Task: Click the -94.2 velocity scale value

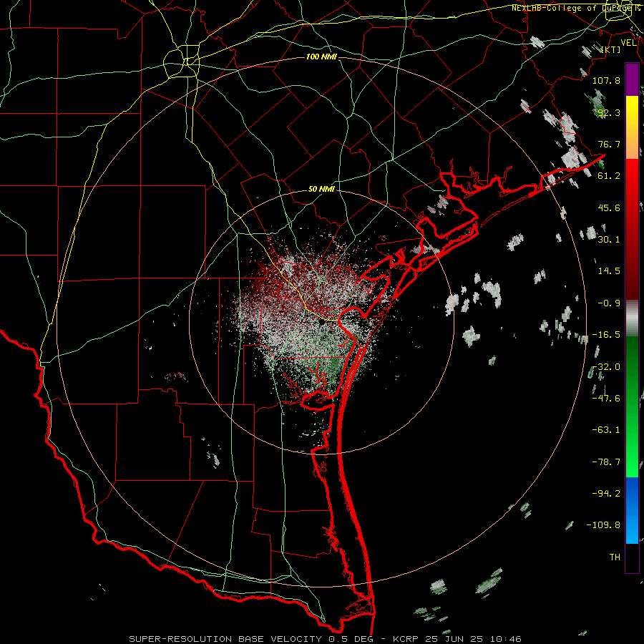Action: (606, 494)
